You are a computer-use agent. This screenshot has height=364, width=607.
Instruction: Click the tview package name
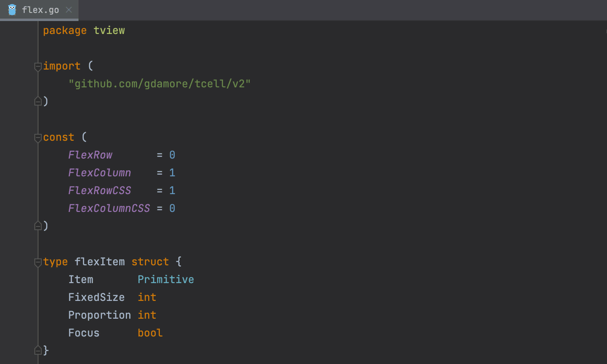tap(109, 30)
